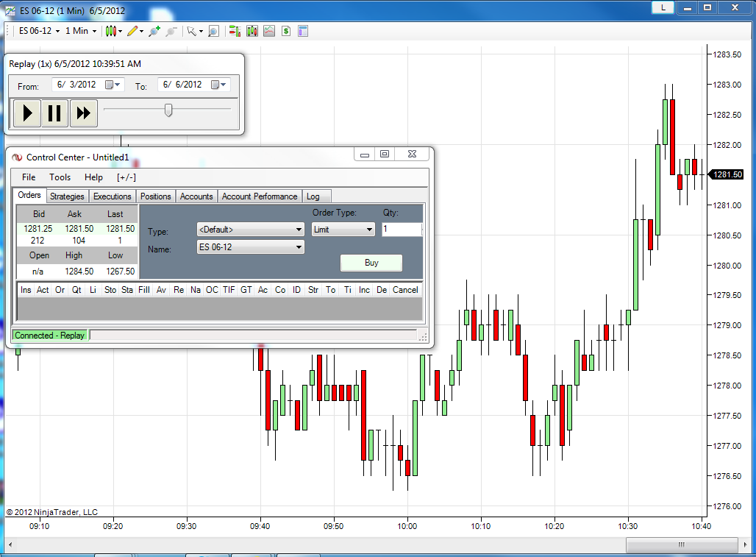Fast forward the replay
Viewport: 756px width, 557px height.
click(83, 113)
